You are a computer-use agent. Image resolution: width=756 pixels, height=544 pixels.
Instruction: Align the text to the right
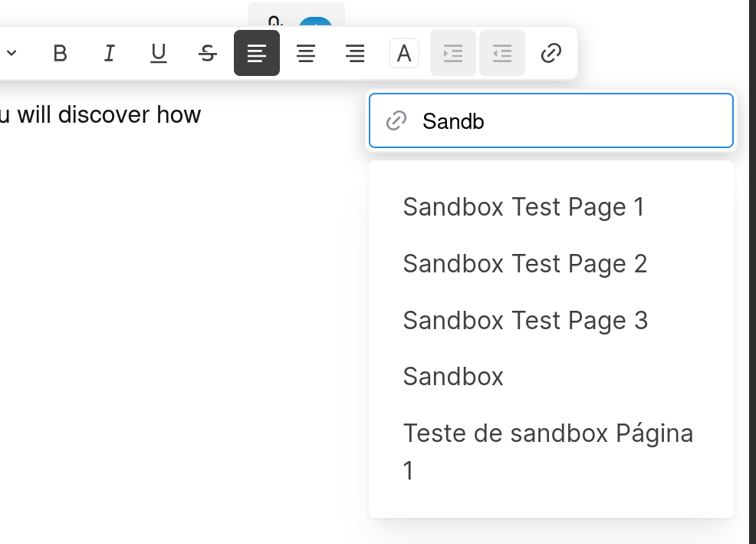355,53
